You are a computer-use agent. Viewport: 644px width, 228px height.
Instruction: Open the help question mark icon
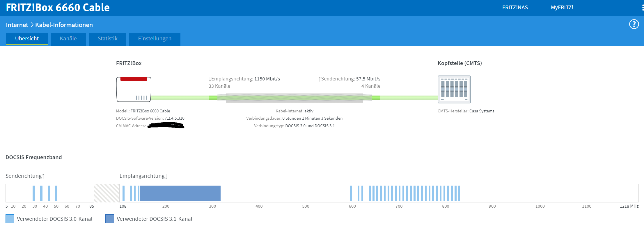(x=634, y=24)
